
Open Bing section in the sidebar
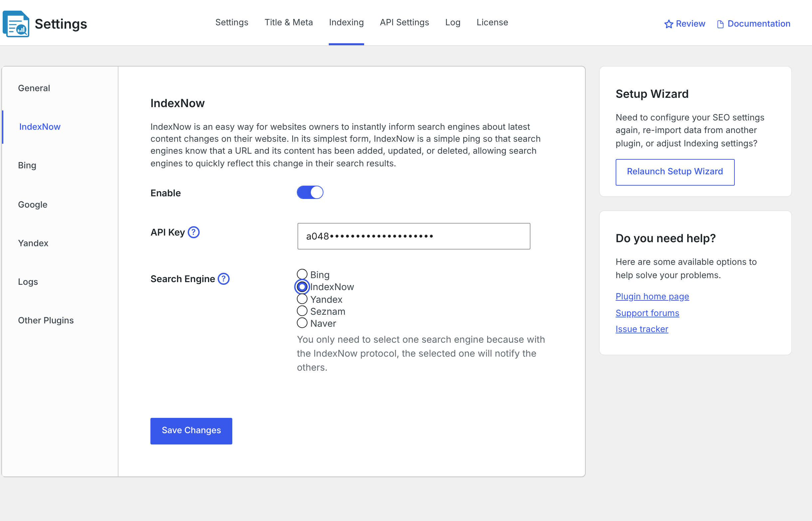coord(27,165)
